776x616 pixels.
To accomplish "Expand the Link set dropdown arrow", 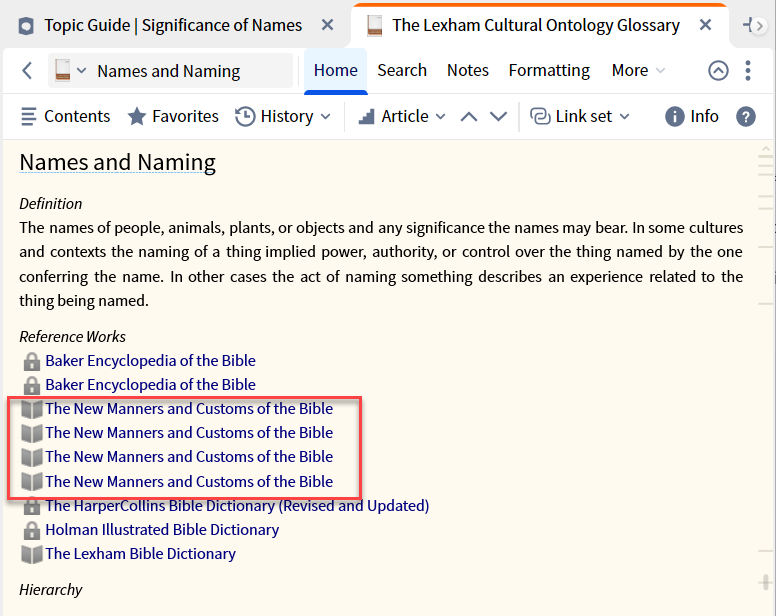I will click(x=625, y=117).
